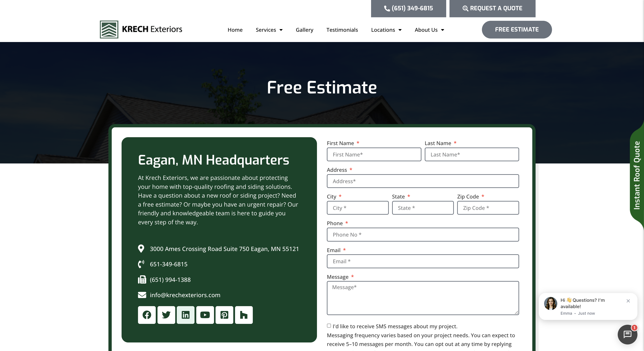Open the LinkedIn social icon
644x351 pixels.
[x=186, y=315]
